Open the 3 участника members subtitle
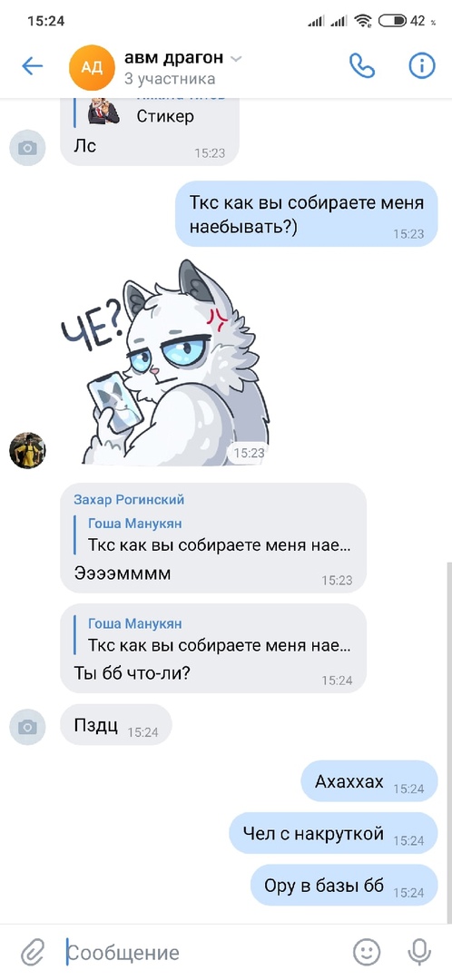 point(170,79)
